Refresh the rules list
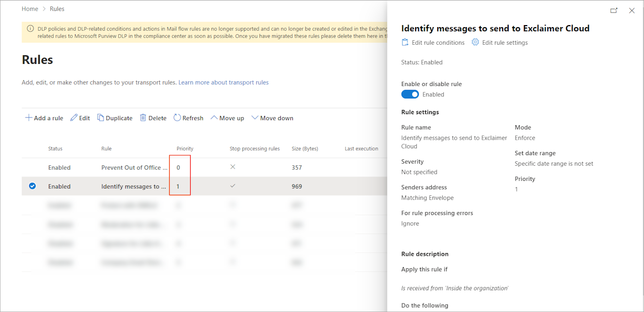This screenshot has width=644, height=312. (x=178, y=118)
